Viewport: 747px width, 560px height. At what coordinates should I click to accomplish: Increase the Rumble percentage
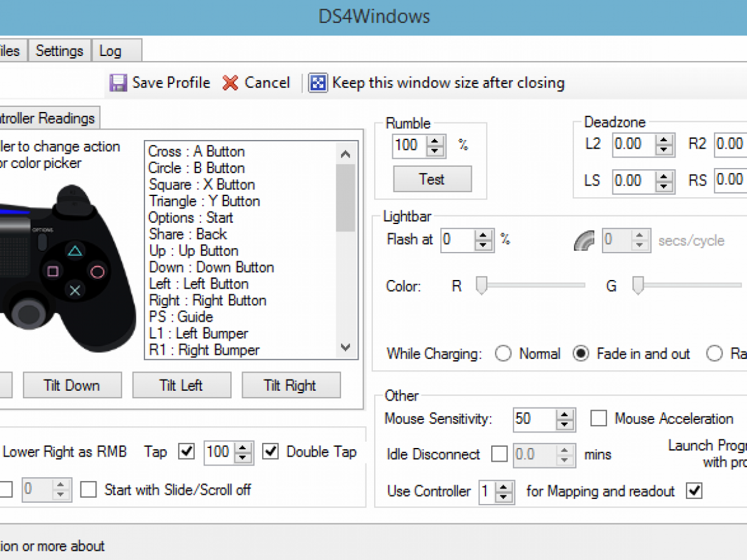coord(436,141)
